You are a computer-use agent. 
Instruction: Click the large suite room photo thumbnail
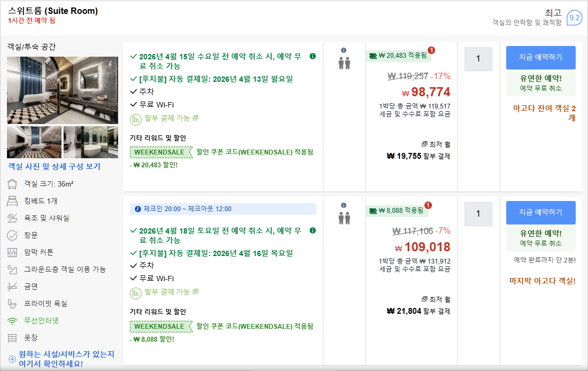[63, 90]
